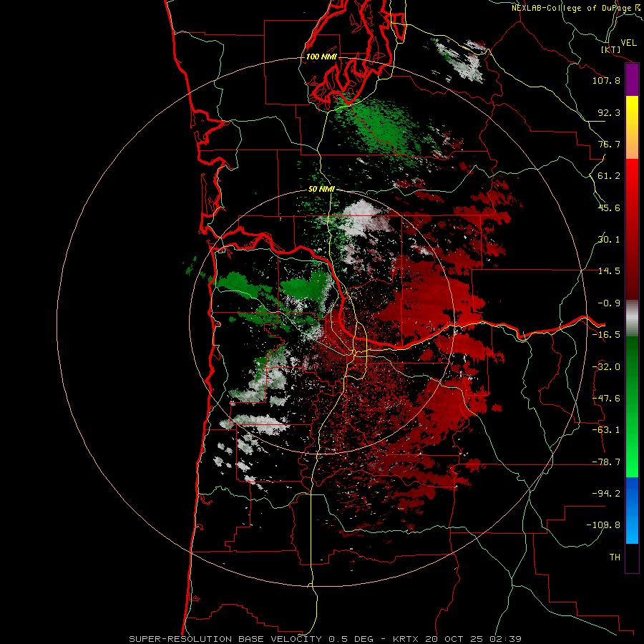Click the 50 NMI range ring label
This screenshot has height=644, width=644.
click(x=321, y=190)
